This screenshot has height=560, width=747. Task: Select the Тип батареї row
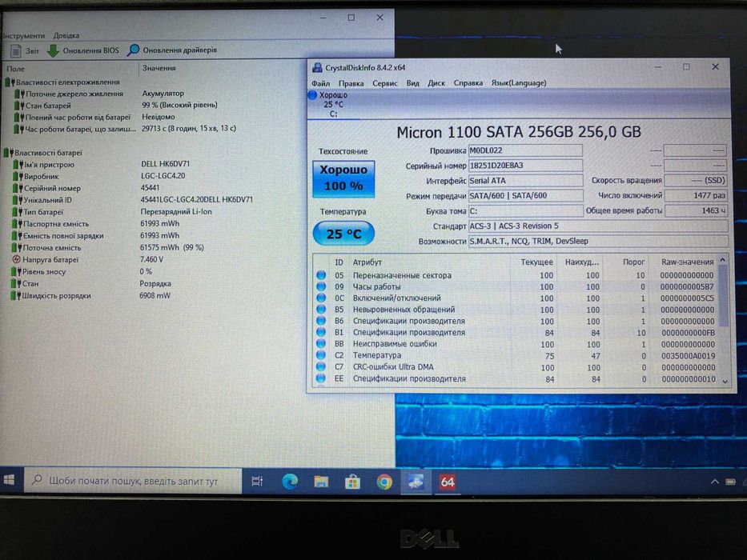(43, 212)
